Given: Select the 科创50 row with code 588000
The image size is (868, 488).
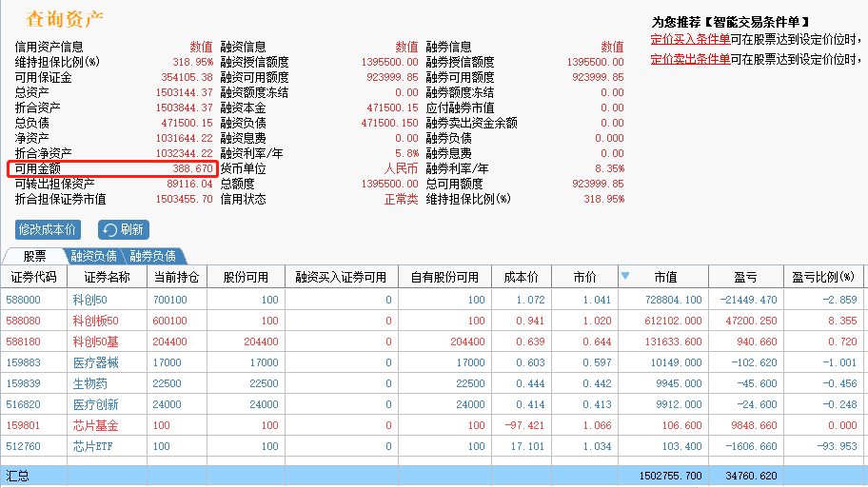Looking at the screenshot, I should 432,300.
